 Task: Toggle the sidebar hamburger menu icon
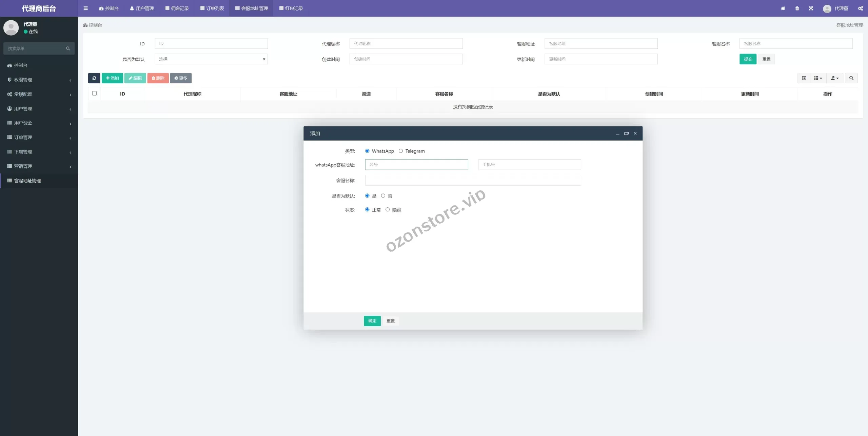tap(85, 8)
